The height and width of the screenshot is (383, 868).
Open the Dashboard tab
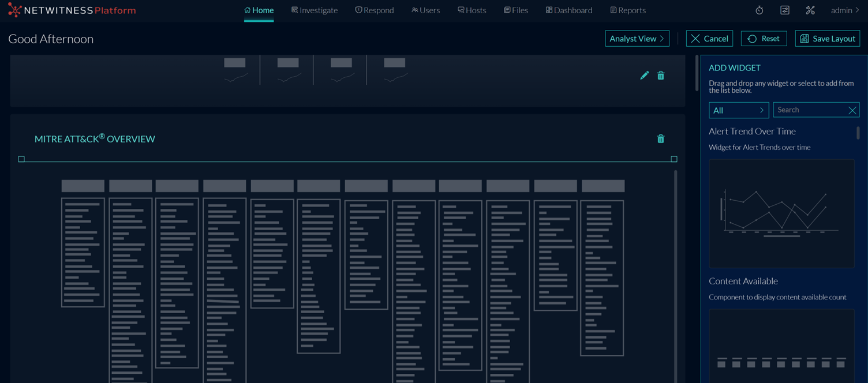[568, 10]
